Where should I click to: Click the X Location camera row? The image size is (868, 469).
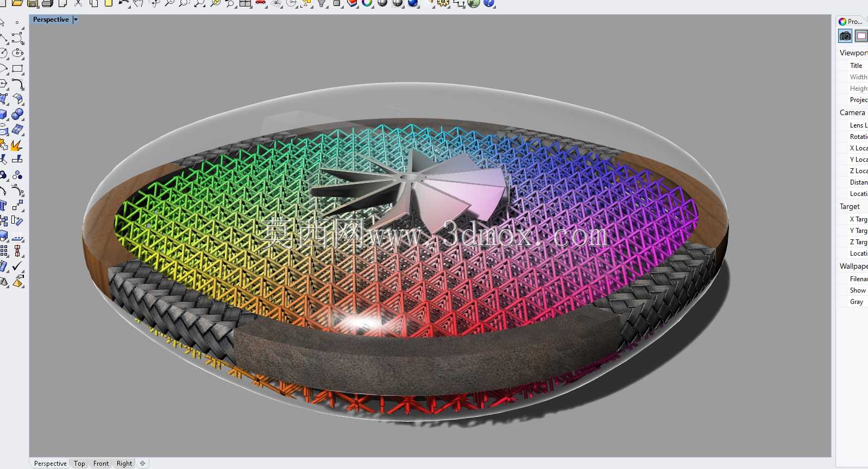pos(852,148)
